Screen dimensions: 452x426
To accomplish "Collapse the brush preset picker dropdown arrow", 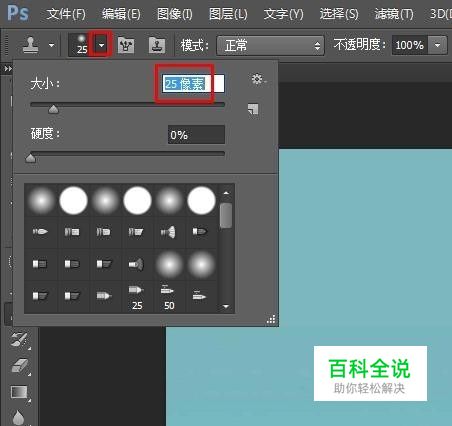I will 102,45.
